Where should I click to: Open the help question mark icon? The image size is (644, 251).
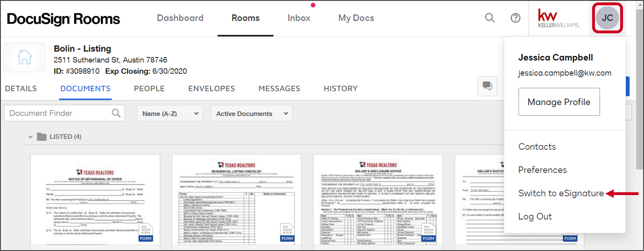[x=515, y=18]
